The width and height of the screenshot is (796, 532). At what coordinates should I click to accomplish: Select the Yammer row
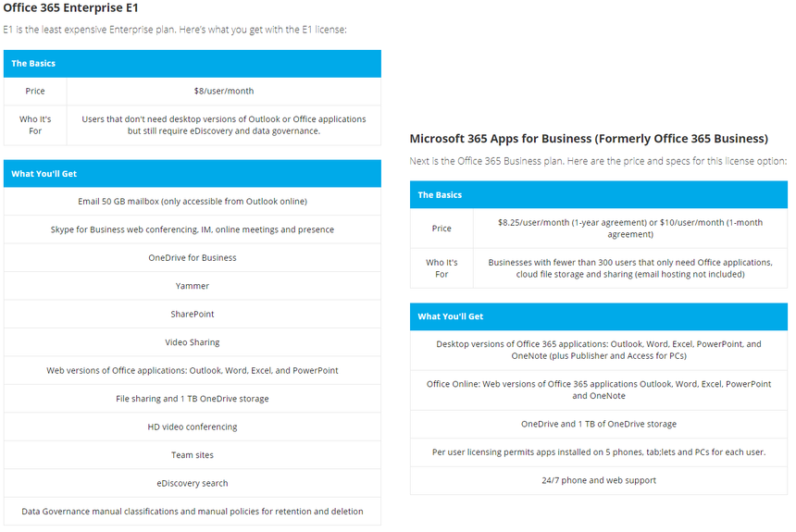coord(192,287)
